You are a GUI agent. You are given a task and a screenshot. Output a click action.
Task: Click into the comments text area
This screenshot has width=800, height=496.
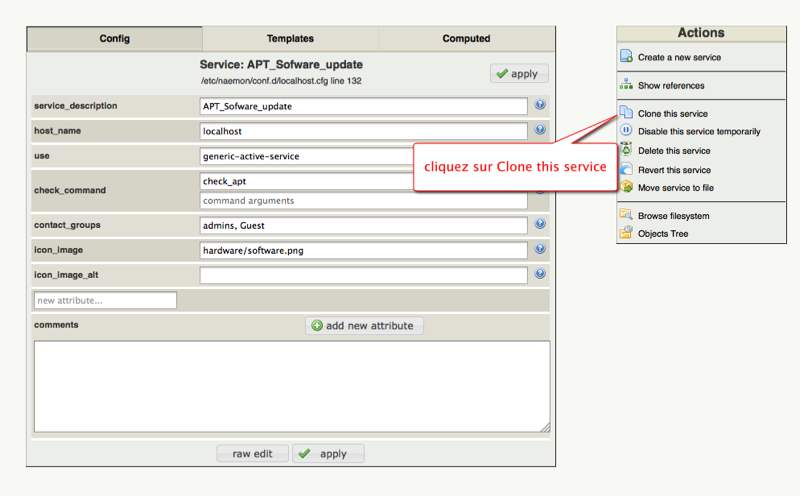(291, 386)
